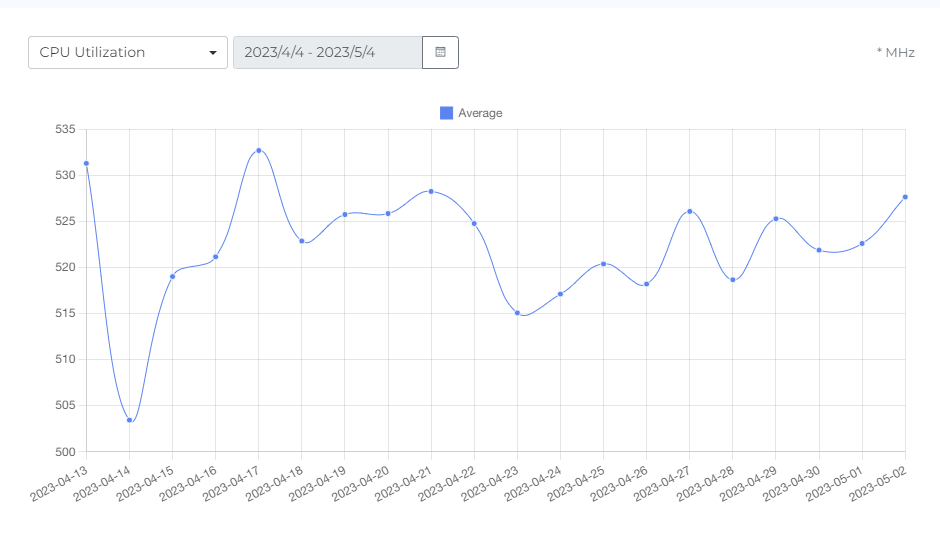Click the dip data point on 2023-04-23
Screen dimensions: 940x558
point(517,313)
